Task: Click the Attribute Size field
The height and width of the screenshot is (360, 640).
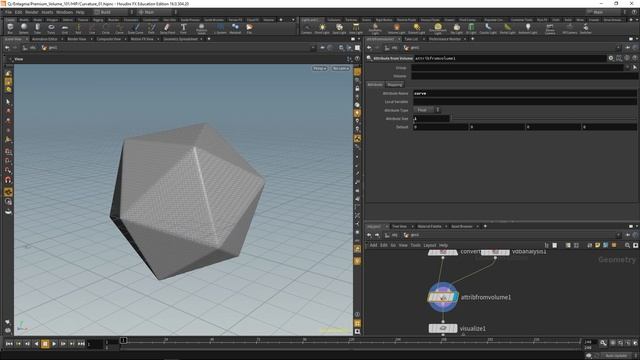Action: [431, 118]
